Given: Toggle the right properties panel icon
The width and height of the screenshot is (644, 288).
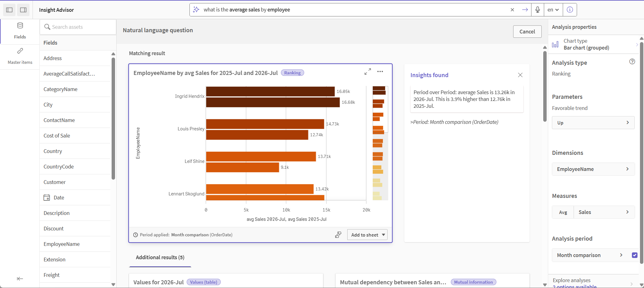Looking at the screenshot, I should pyautogui.click(x=23, y=10).
